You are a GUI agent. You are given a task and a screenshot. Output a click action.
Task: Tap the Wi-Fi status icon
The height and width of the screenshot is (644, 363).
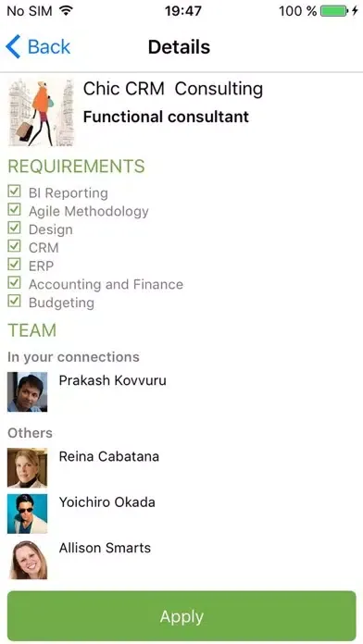coord(65,11)
